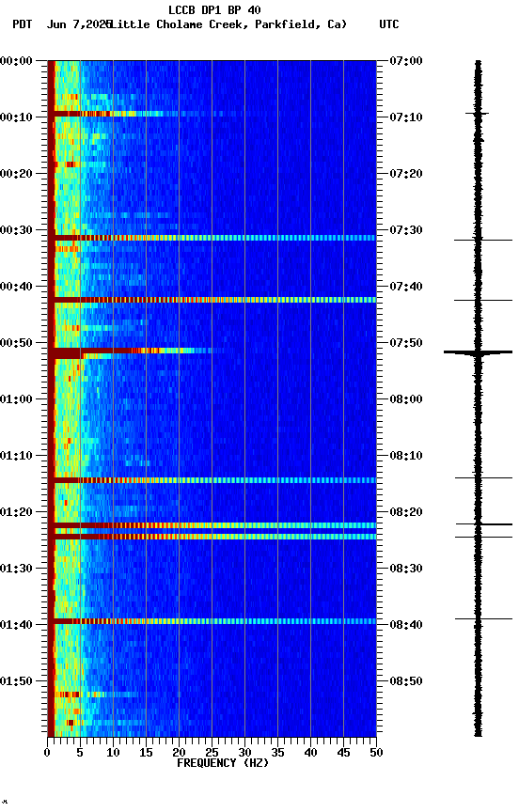Click the UTC time label "08:10"
The image size is (519, 812).
tap(406, 456)
